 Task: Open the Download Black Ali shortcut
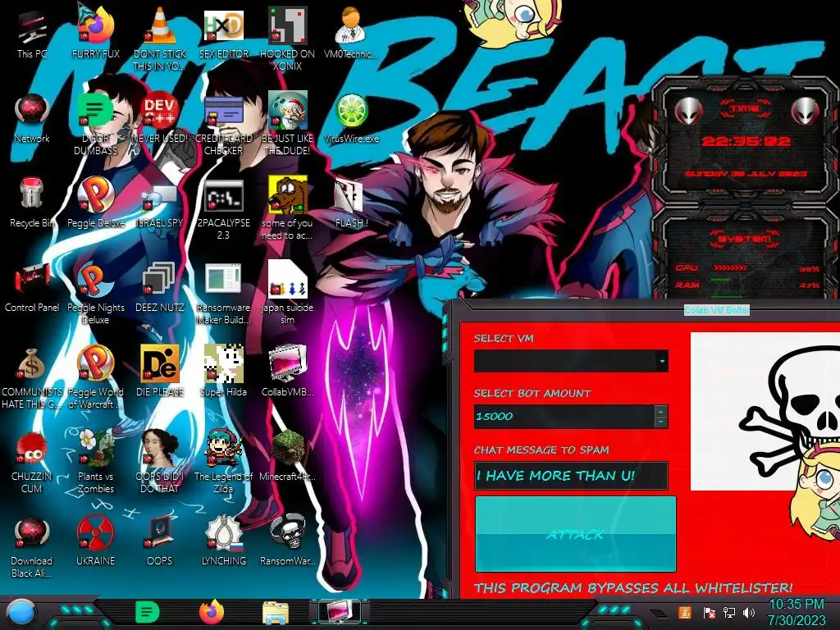point(32,546)
